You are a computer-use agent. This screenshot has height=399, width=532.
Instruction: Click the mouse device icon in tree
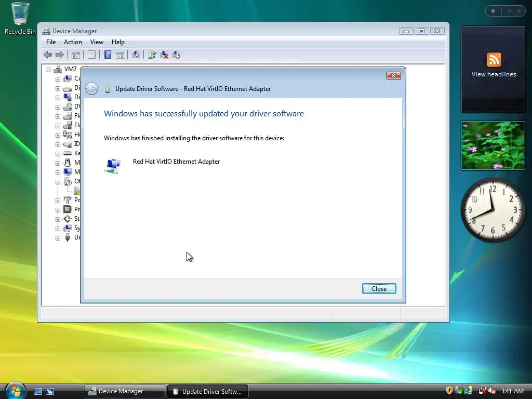68,163
